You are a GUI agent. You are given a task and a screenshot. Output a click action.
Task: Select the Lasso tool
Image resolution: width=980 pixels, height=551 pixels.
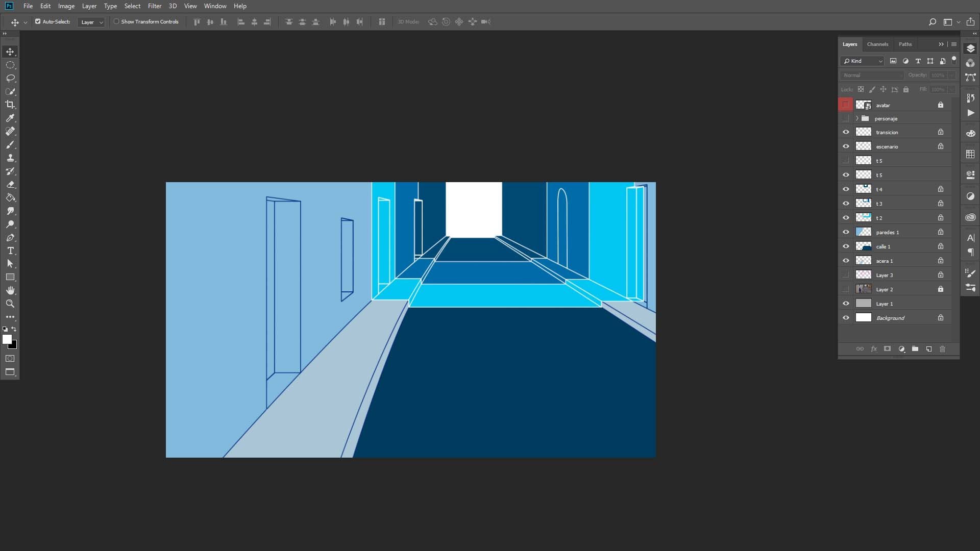point(10,78)
